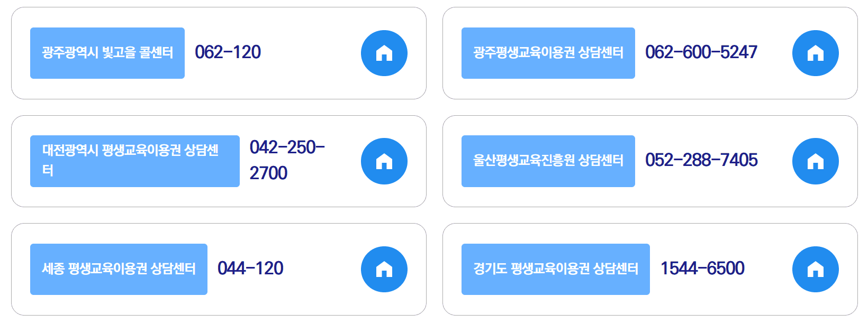Viewport: 868px width, 333px height.
Task: Select the phone number 044-120
Action: coord(251,269)
